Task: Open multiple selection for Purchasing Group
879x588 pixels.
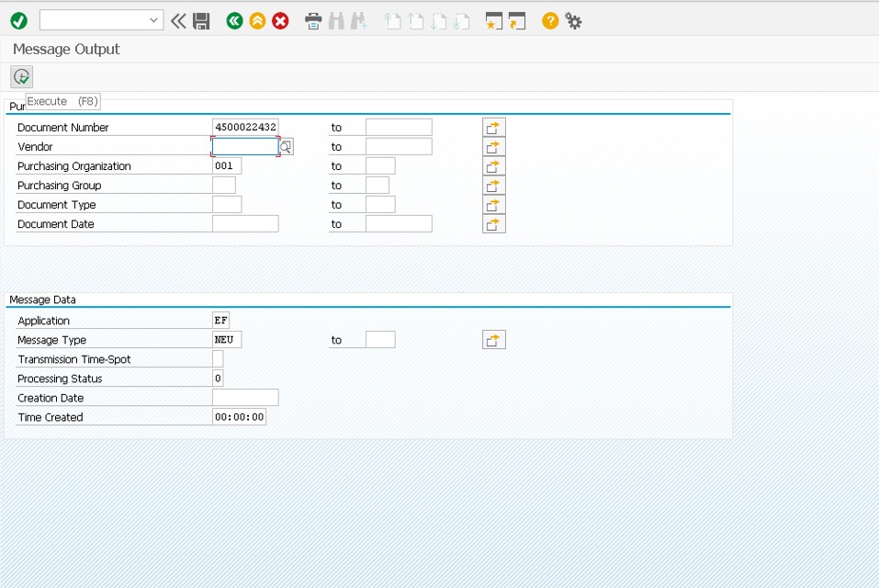Action: click(x=494, y=187)
